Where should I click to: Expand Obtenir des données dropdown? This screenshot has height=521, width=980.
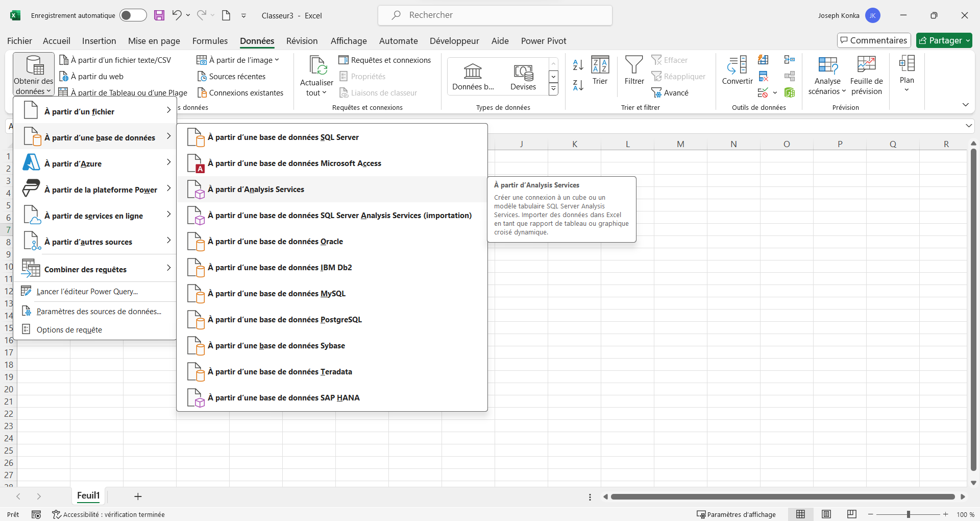coord(34,74)
